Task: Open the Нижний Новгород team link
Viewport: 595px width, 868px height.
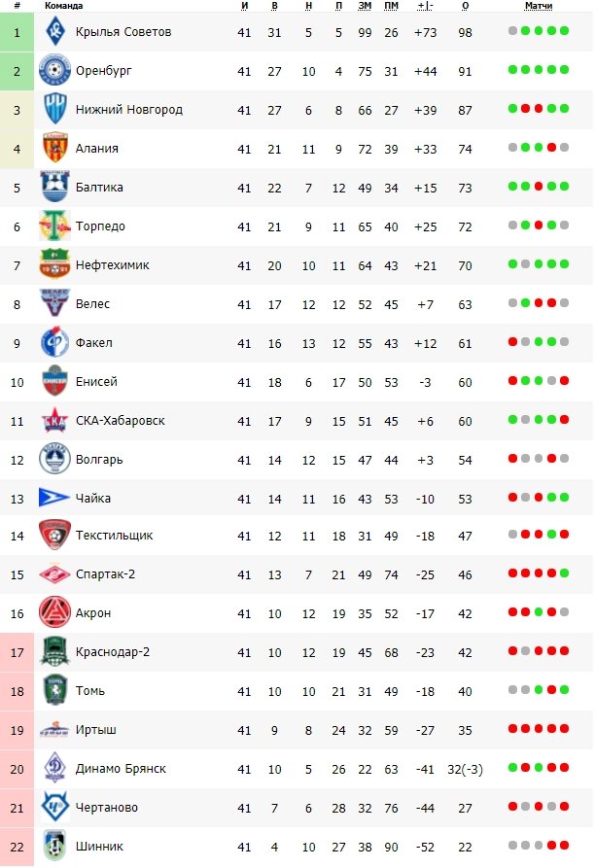Action: (128, 110)
